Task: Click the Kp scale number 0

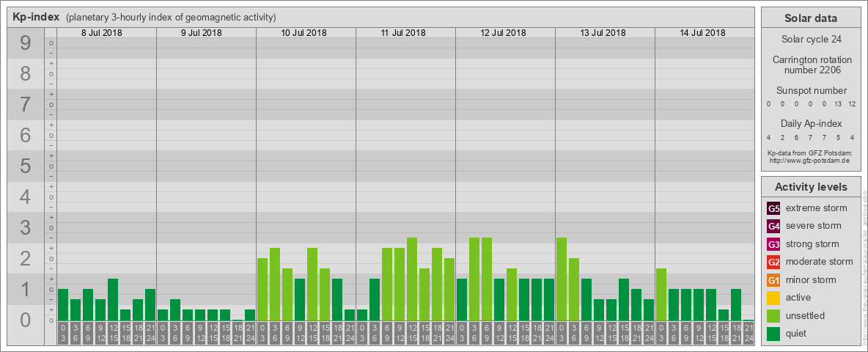Action: pos(26,320)
